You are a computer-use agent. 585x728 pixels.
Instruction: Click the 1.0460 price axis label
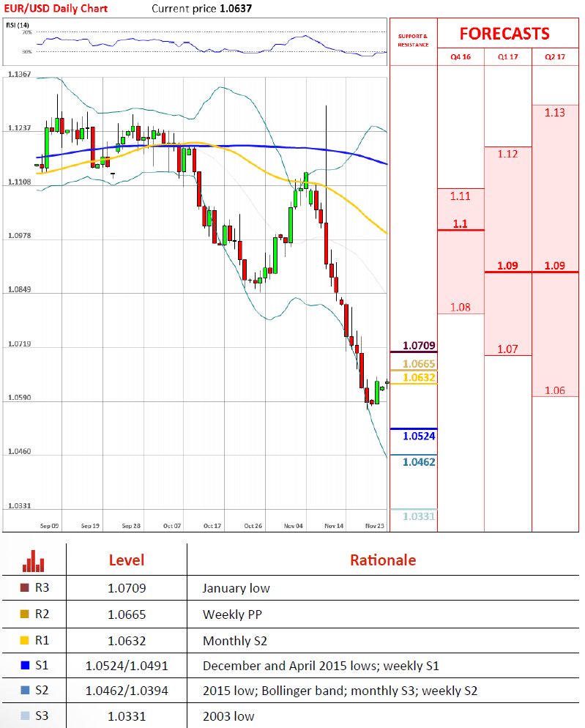20,452
